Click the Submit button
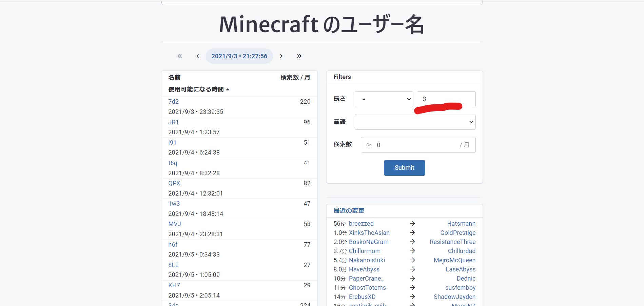The height and width of the screenshot is (306, 644). click(x=405, y=168)
